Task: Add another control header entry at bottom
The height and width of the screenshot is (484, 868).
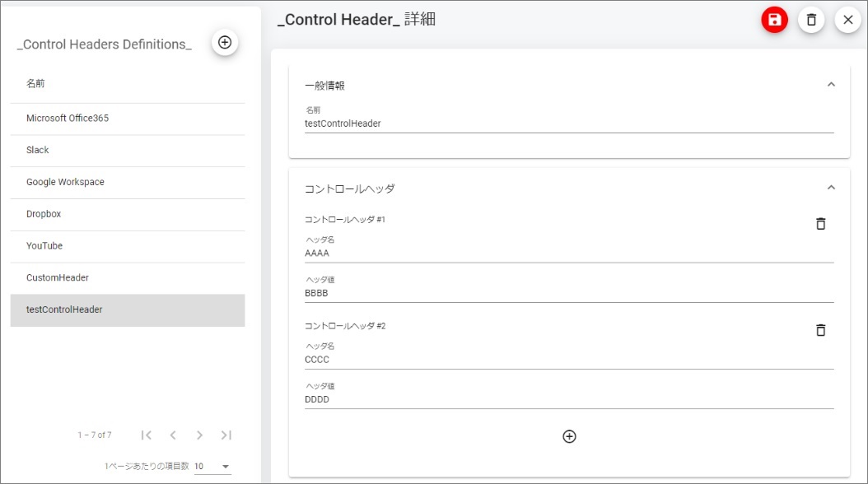Action: tap(569, 436)
